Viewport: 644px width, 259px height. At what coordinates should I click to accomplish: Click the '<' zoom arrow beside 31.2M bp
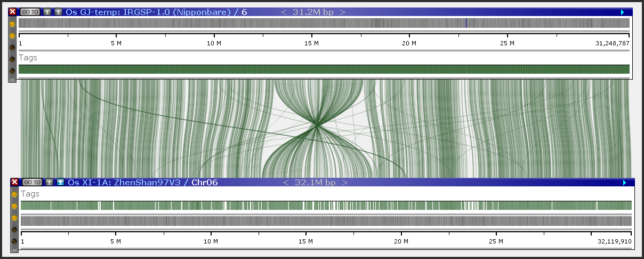pos(284,12)
